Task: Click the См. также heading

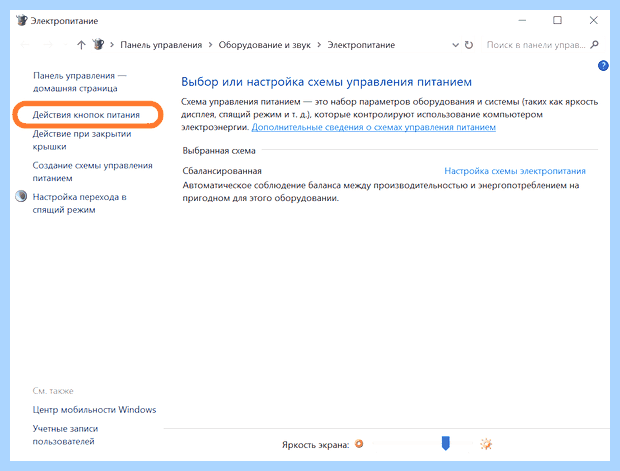Action: [x=53, y=391]
